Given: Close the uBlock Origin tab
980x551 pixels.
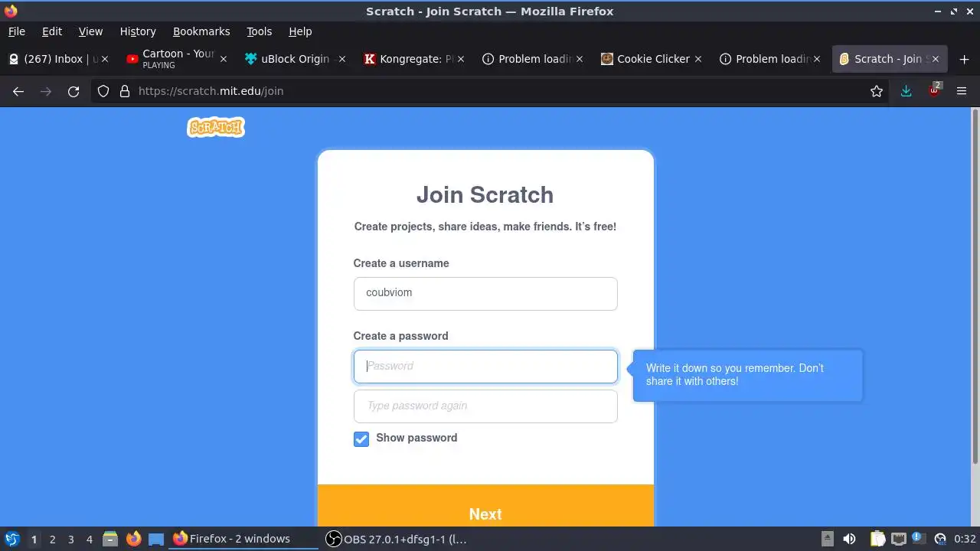Looking at the screenshot, I should (342, 59).
